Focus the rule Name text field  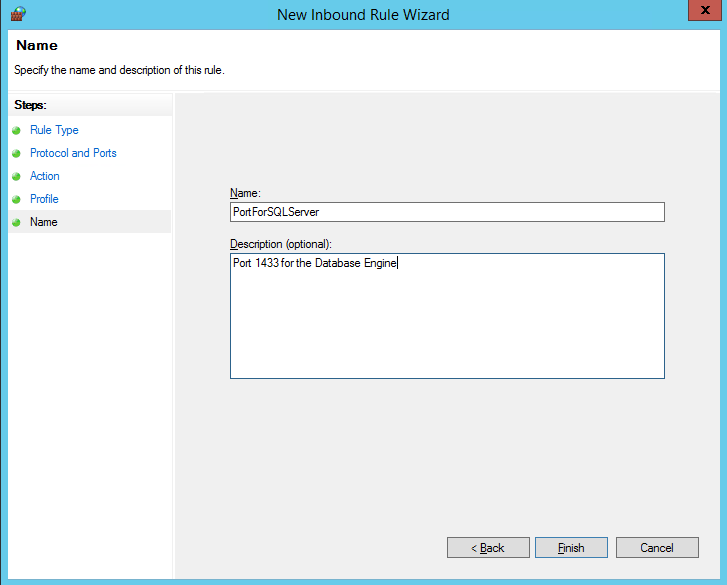pyautogui.click(x=447, y=212)
